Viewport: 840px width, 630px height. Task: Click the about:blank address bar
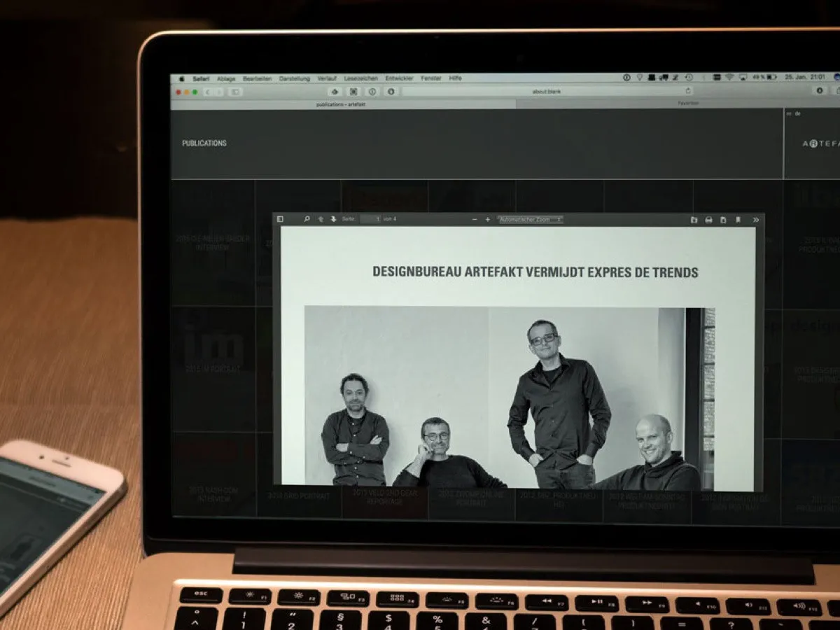click(x=547, y=91)
